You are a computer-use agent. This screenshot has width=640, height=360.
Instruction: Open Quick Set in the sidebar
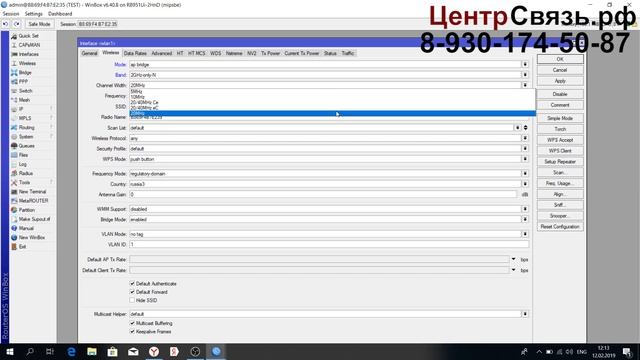[28, 36]
